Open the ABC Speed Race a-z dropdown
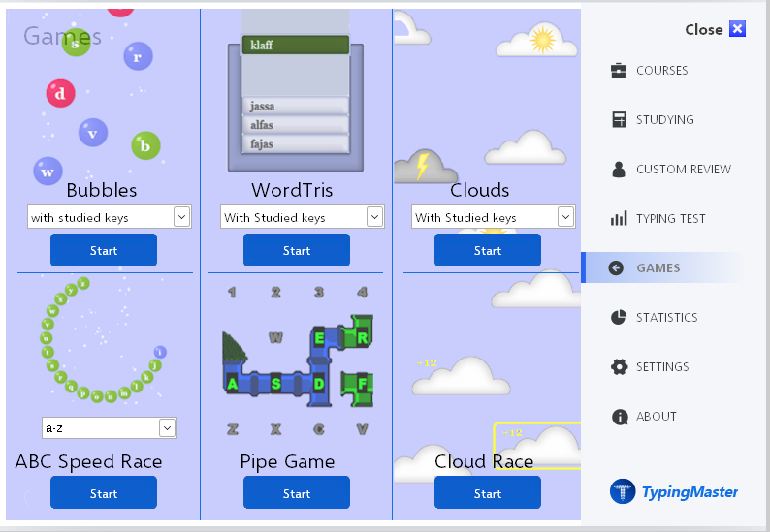The image size is (770, 532). pos(109,428)
